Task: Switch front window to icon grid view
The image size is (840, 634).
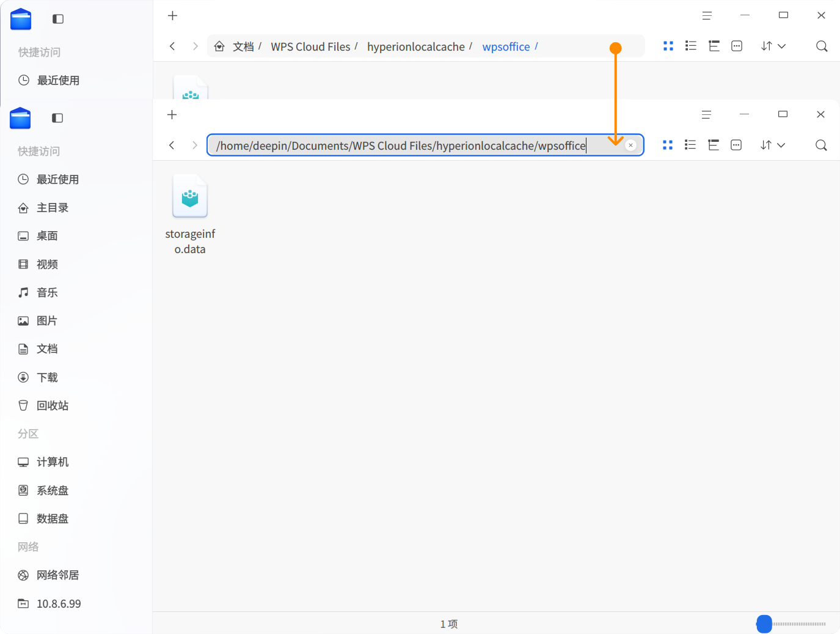Action: [668, 145]
